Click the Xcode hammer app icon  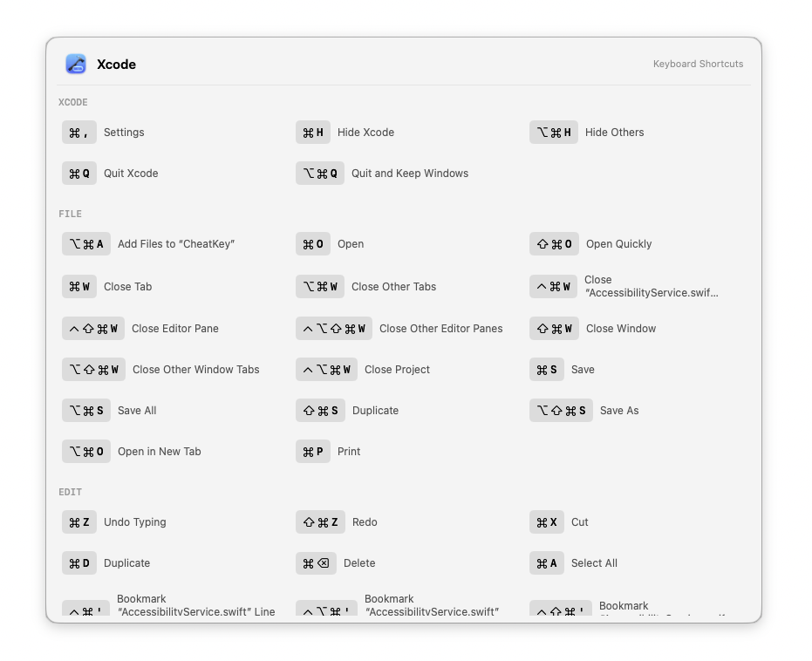tap(76, 65)
